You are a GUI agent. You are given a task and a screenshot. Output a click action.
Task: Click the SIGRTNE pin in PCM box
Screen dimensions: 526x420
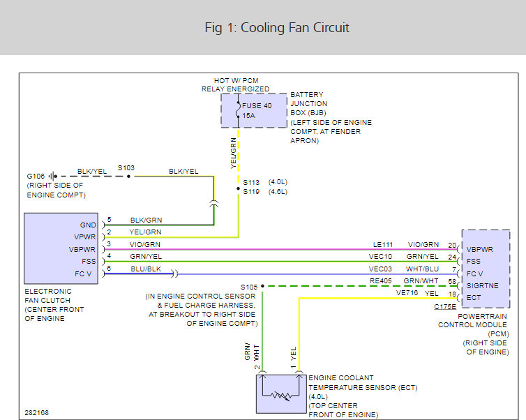tap(482, 285)
